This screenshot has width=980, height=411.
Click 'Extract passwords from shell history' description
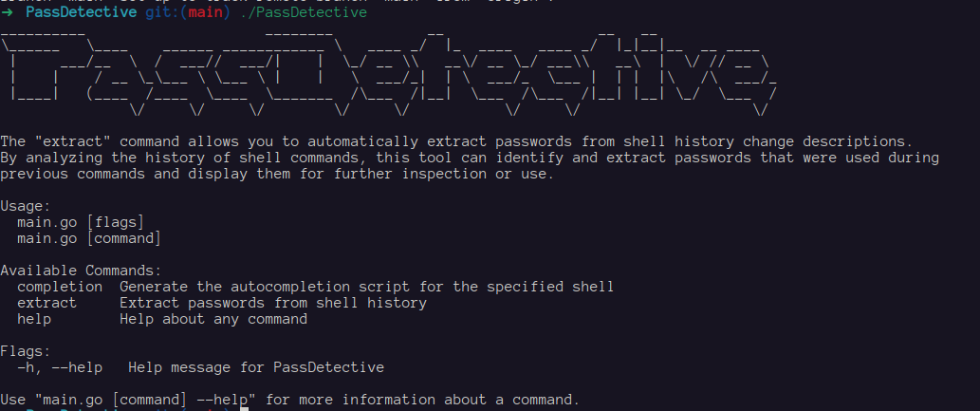[x=273, y=304]
